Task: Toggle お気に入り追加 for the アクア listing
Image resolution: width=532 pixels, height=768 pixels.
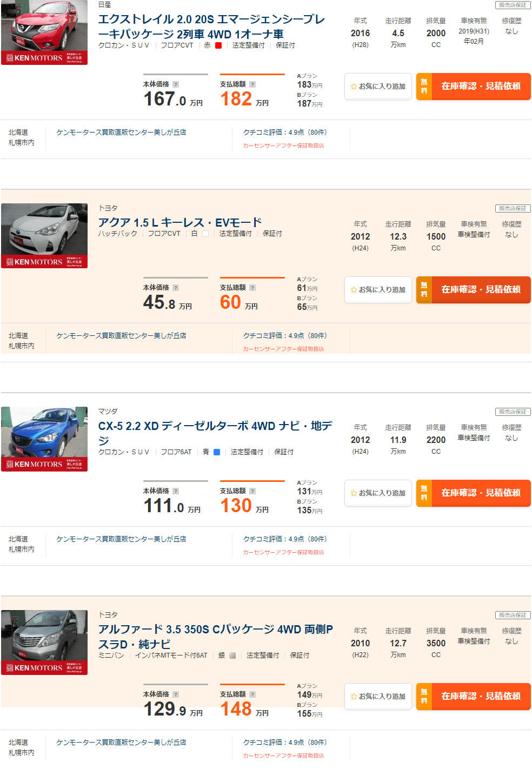Action: point(378,289)
